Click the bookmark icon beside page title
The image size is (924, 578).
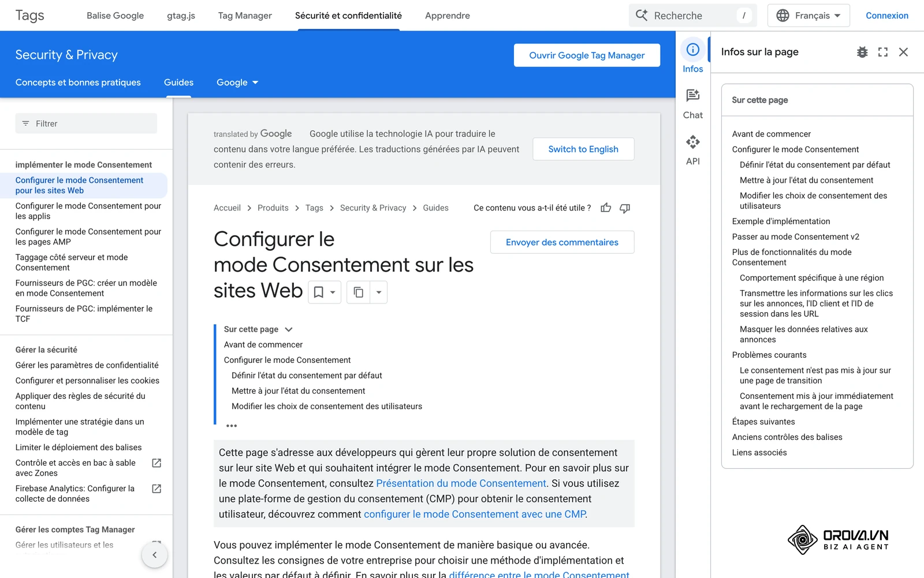tap(319, 292)
